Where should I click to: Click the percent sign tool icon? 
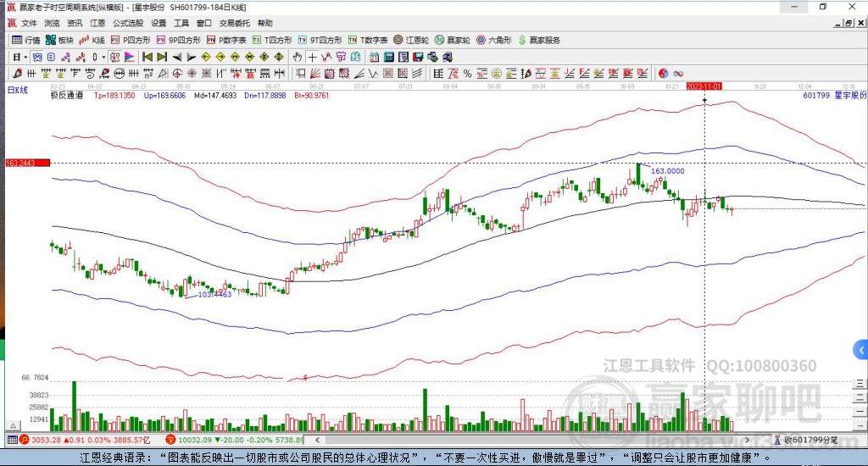(x=467, y=74)
